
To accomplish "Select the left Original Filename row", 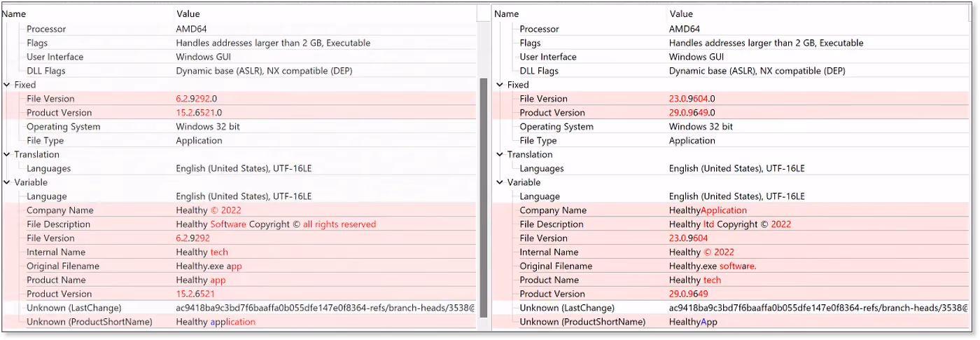I will (239, 266).
